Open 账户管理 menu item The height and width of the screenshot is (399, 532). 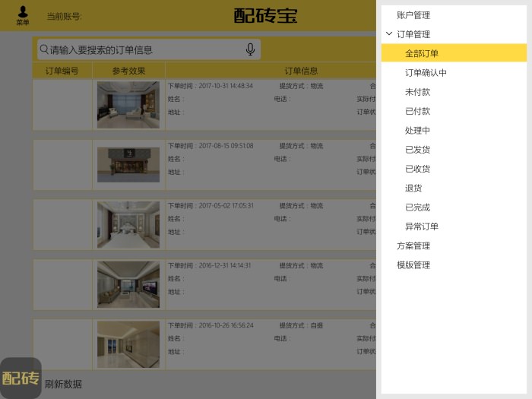tap(413, 15)
